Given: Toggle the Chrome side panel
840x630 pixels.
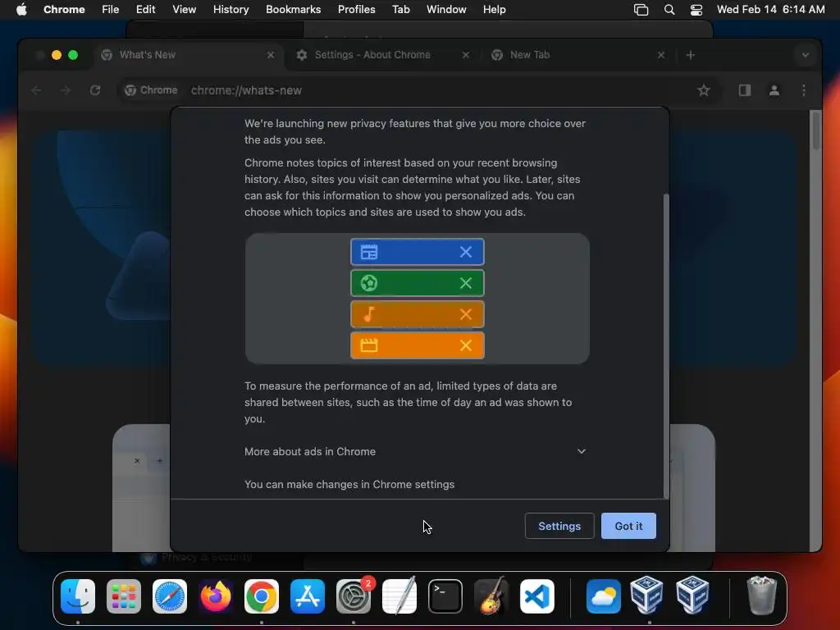Looking at the screenshot, I should [x=745, y=90].
